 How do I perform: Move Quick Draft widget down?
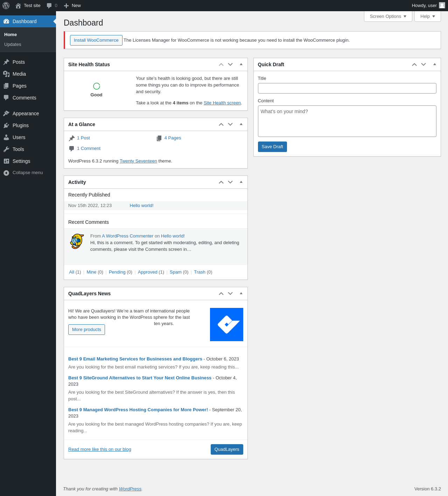(x=423, y=64)
